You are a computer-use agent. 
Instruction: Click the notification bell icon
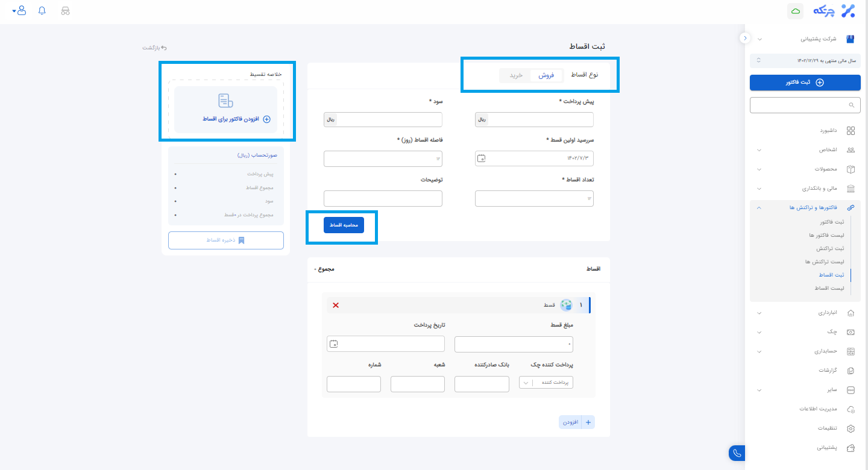[x=42, y=11]
